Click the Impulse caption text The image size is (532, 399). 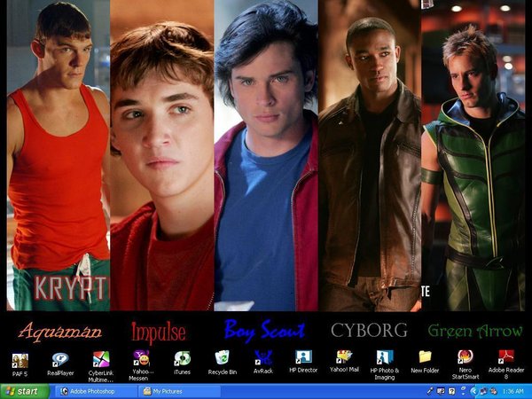click(159, 332)
